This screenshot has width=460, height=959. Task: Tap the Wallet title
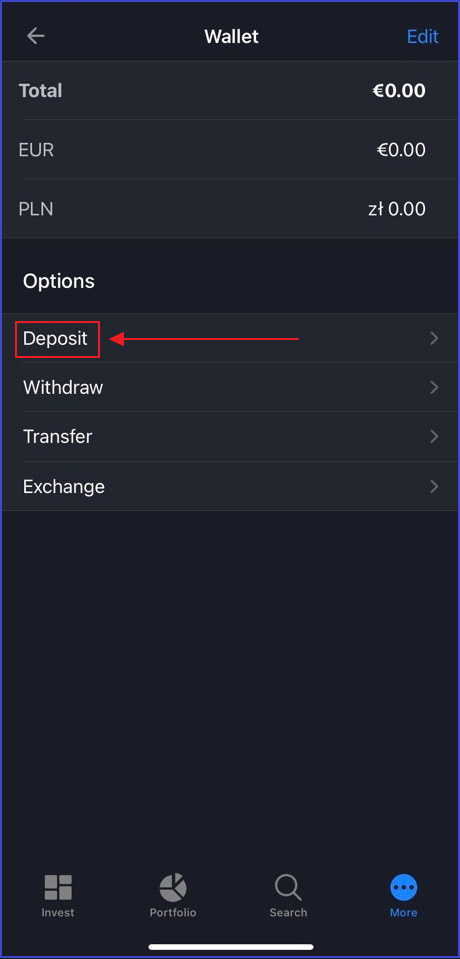(231, 37)
